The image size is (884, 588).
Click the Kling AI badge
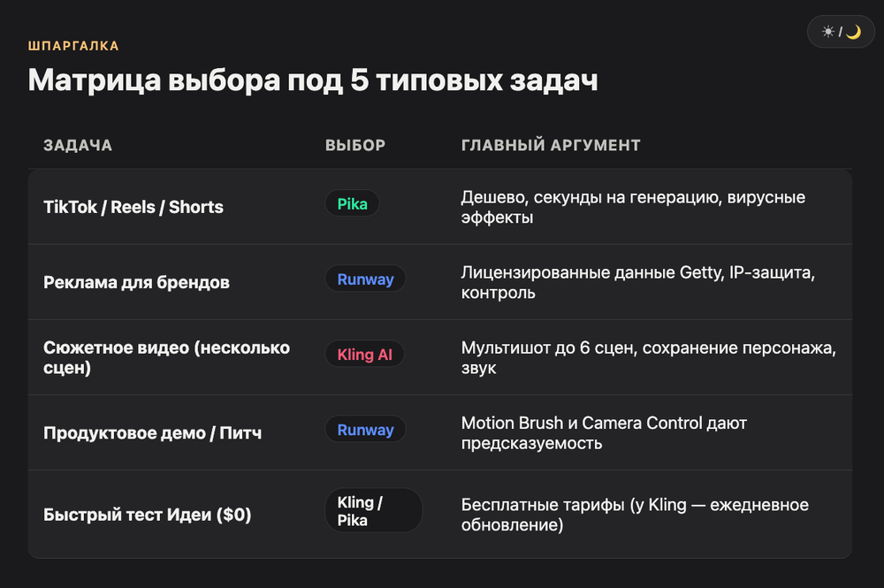click(365, 354)
